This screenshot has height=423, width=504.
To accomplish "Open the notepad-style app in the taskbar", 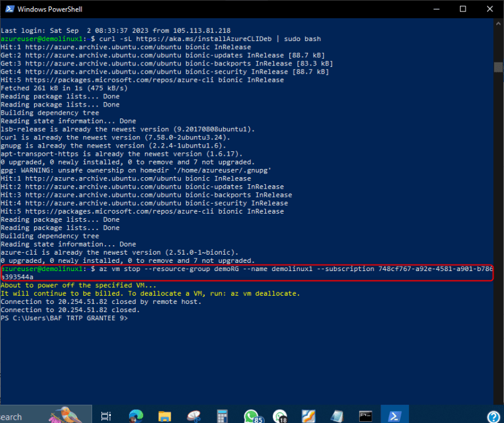I will (337, 416).
